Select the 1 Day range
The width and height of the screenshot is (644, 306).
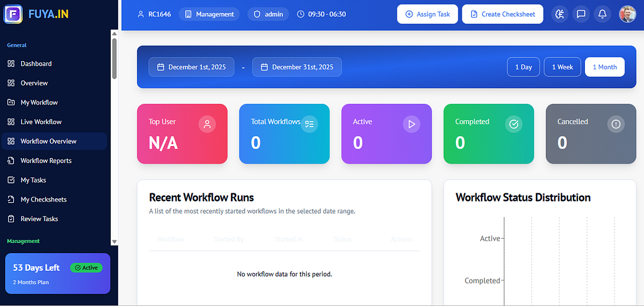pos(524,67)
